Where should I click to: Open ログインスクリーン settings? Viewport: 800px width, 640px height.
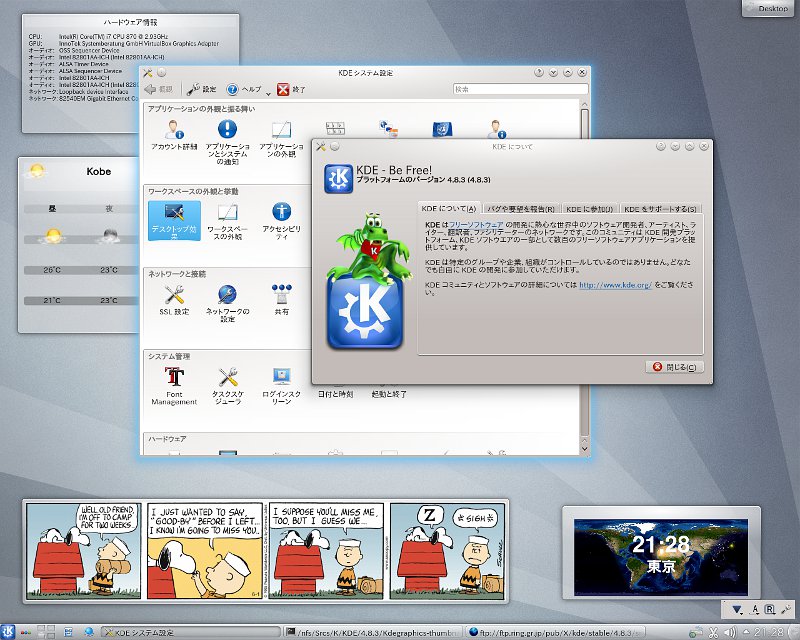(282, 386)
